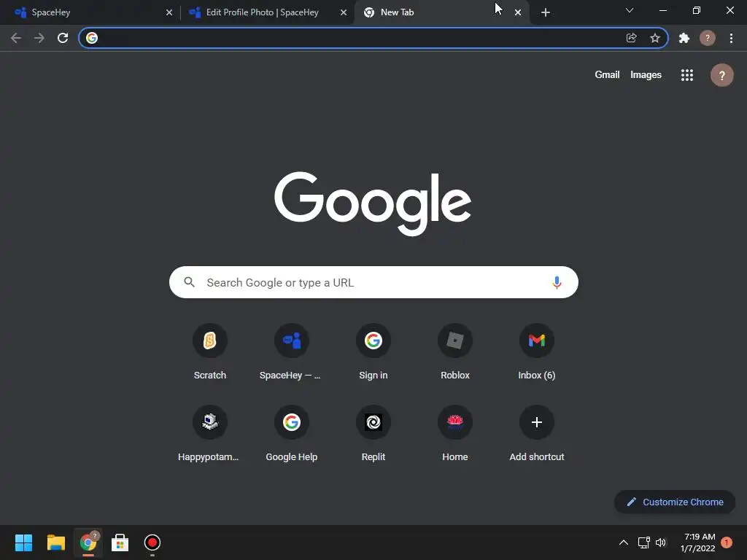The width and height of the screenshot is (747, 560).
Task: Open the taskbar clock and date
Action: 698,542
